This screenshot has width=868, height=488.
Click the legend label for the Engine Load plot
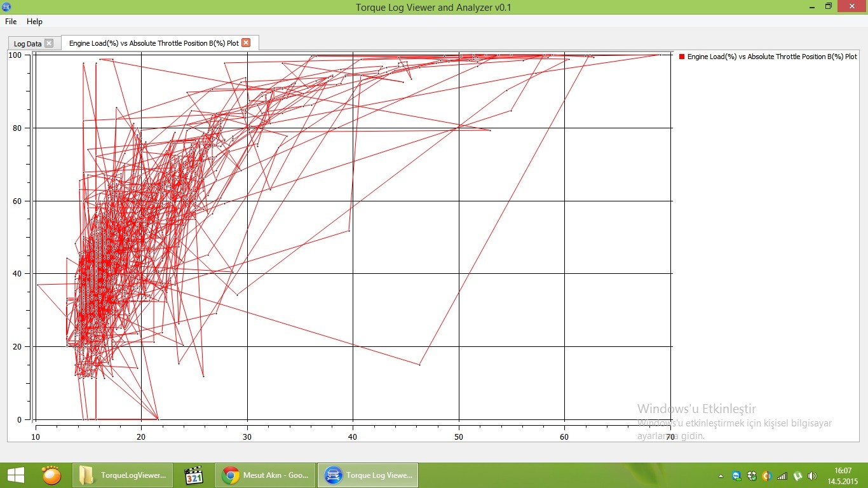(771, 57)
